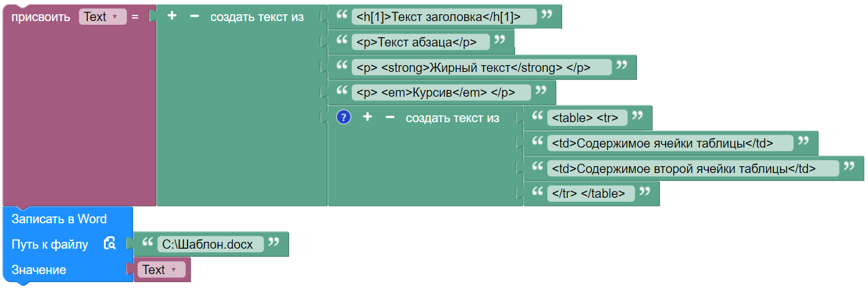
Task: Click the Значение label
Action: pos(39,270)
